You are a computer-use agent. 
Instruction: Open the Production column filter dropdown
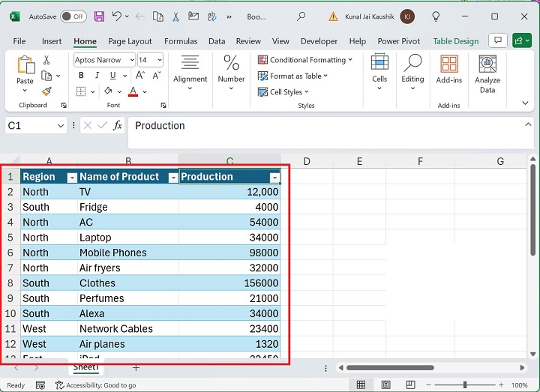[x=274, y=177]
